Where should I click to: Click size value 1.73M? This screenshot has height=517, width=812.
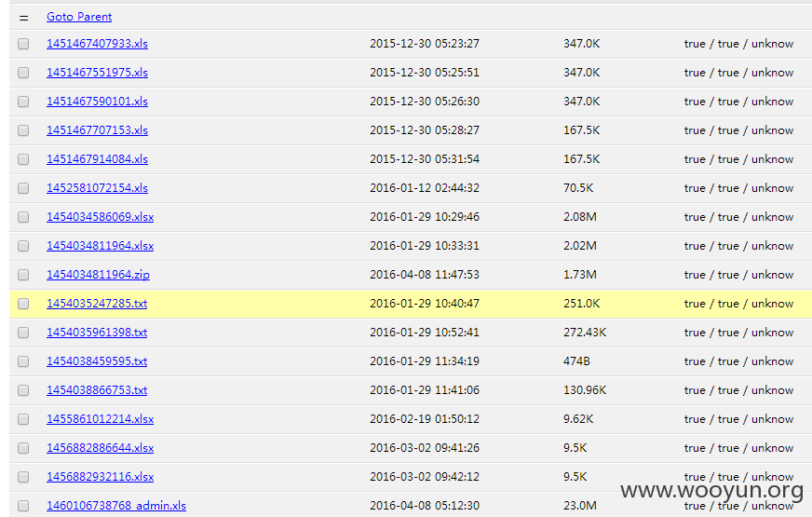click(x=580, y=275)
